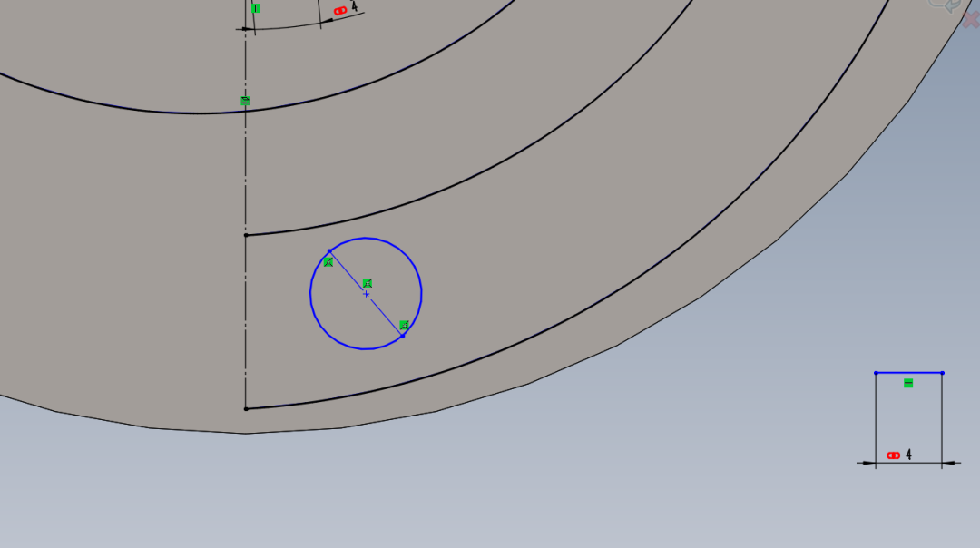Viewport: 980px width, 548px height.
Task: Select the lower-right endpoint of the diagonal line
Action: (x=403, y=337)
